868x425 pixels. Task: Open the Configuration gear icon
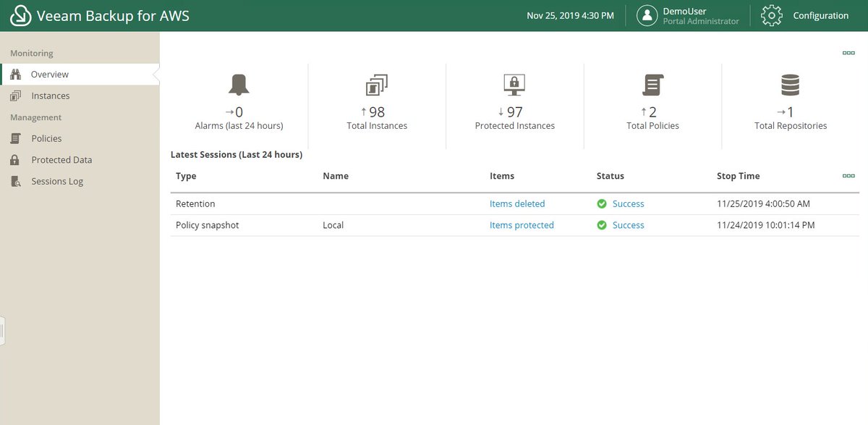click(772, 15)
